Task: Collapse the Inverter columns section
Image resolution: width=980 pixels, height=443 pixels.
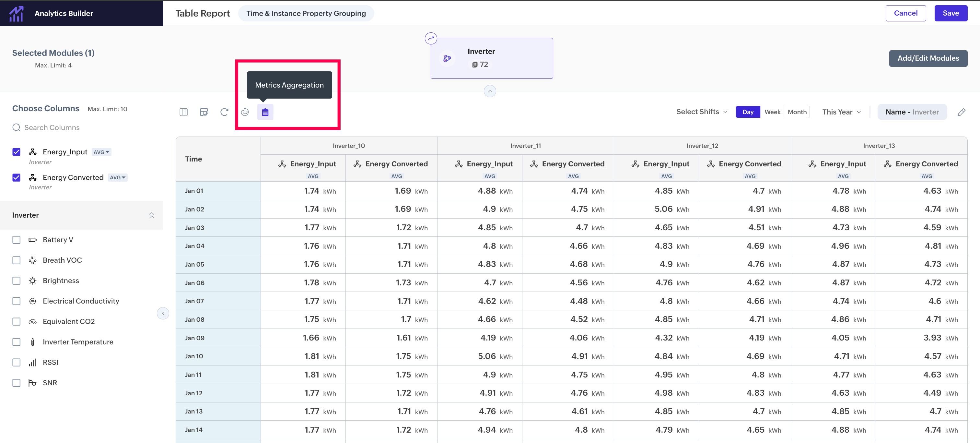Action: [151, 215]
